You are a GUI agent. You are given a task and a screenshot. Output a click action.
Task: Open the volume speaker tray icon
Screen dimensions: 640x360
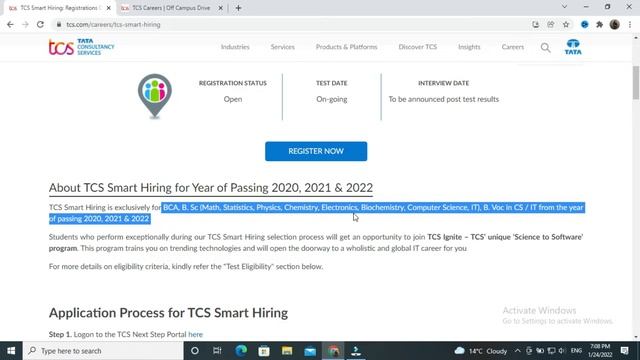pyautogui.click(x=562, y=351)
